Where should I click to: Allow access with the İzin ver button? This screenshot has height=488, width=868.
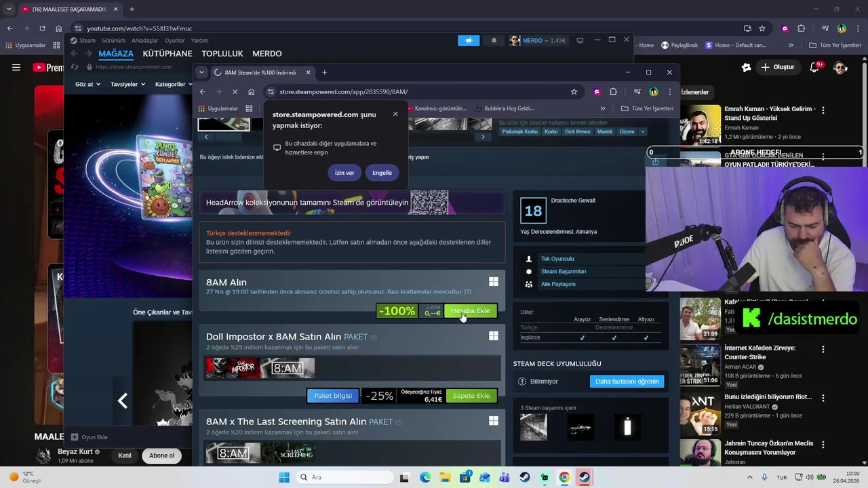click(344, 173)
